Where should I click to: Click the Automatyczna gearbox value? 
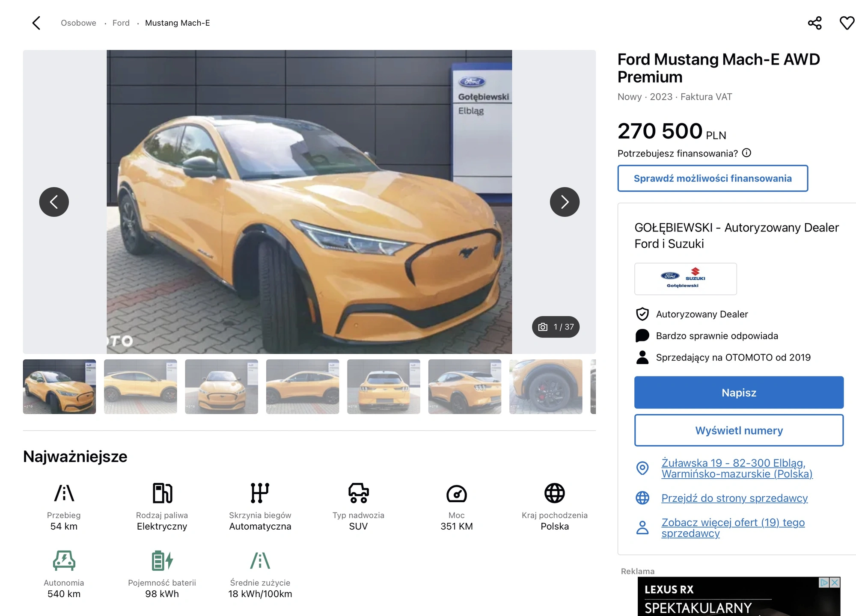click(x=260, y=526)
